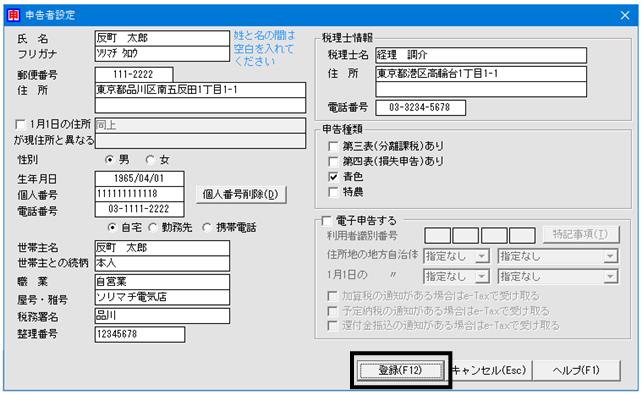Enable 第三表(分離課税)あり checkbox
This screenshot has width=642, height=395.
pyautogui.click(x=333, y=146)
